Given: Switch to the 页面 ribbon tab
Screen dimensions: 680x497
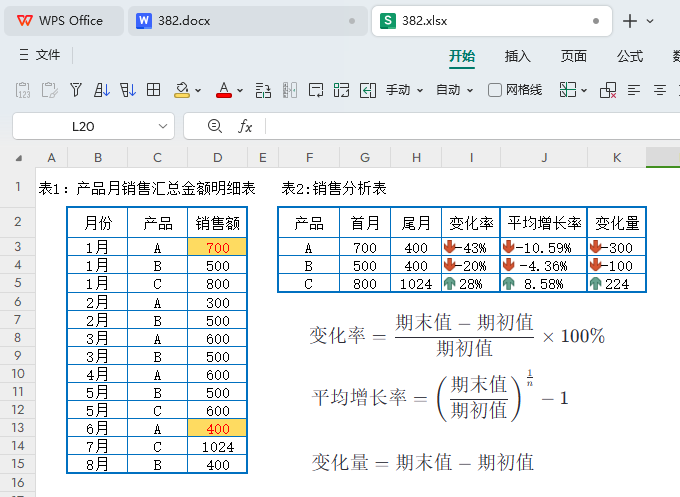Looking at the screenshot, I should pyautogui.click(x=573, y=56).
